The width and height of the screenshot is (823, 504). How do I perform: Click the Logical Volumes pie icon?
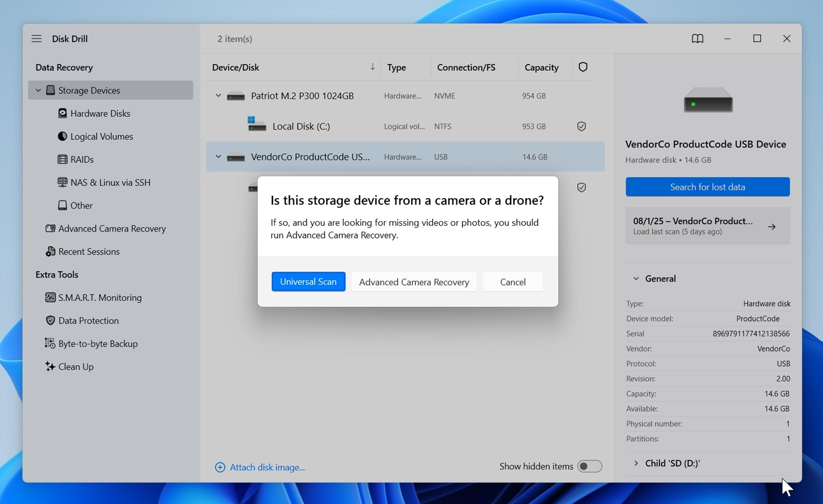tap(62, 136)
